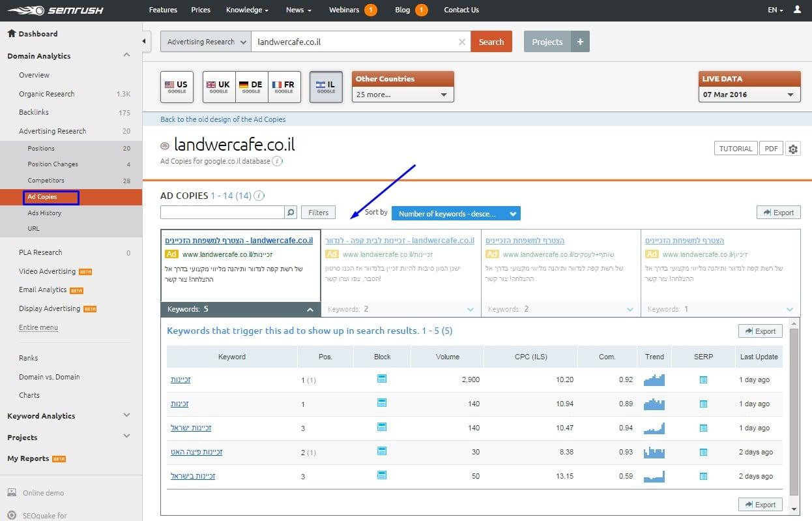The image size is (812, 521).
Task: Go back to the old Ad Copies design
Action: point(223,119)
